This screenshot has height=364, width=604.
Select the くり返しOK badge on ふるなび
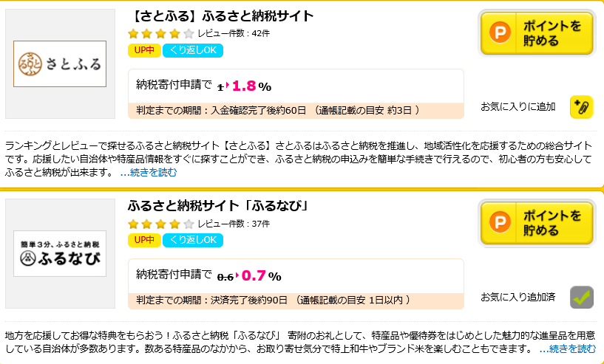[193, 240]
